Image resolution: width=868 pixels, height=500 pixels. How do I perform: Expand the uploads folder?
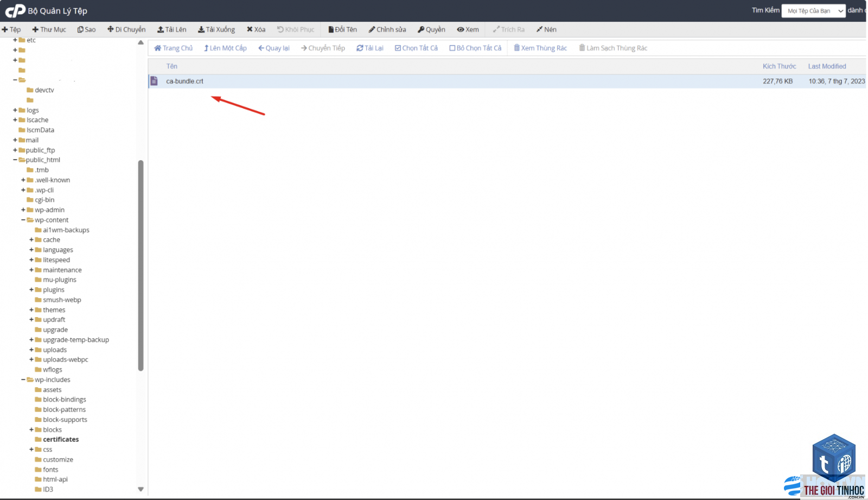[x=31, y=350]
